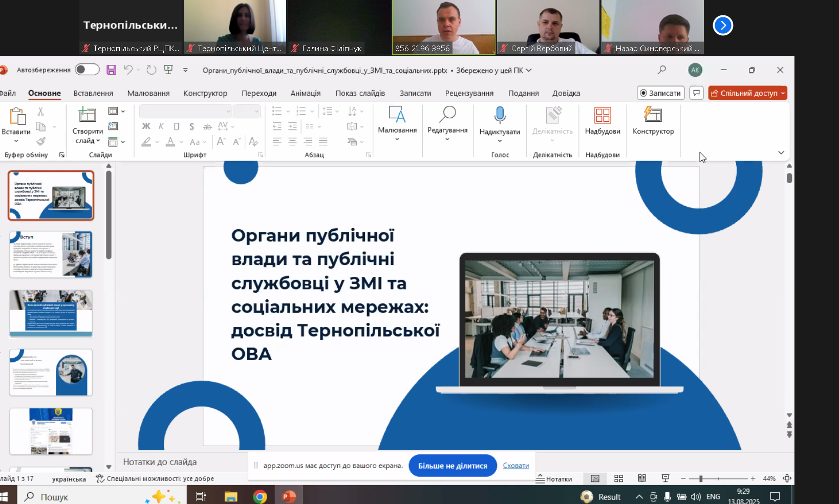Click the Записати button
The height and width of the screenshot is (504, 839).
click(661, 93)
